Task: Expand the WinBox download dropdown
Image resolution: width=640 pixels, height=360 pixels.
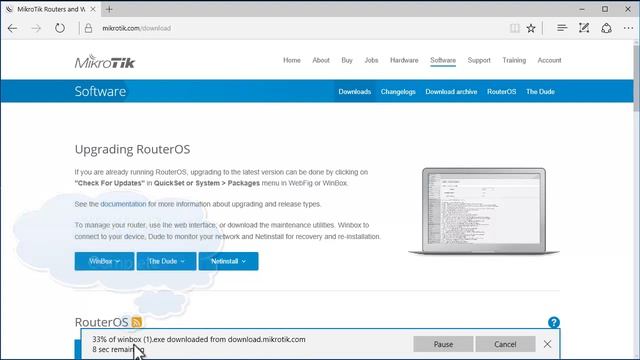Action: (x=104, y=261)
